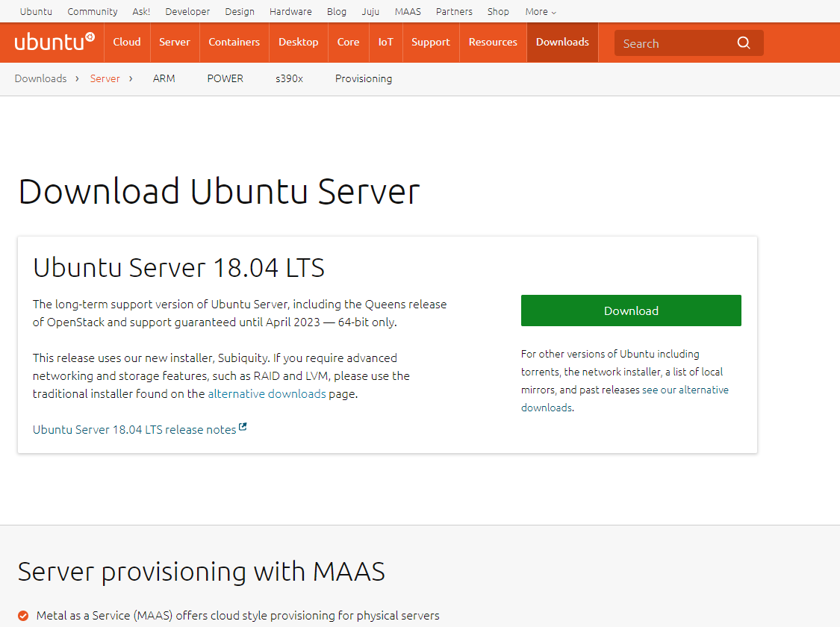The height and width of the screenshot is (627, 840).
Task: Open Partners in the top bar
Action: [454, 11]
